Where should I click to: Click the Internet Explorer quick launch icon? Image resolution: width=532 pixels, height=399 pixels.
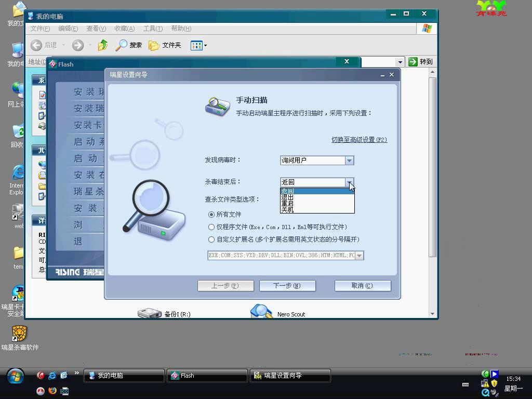[x=52, y=375]
